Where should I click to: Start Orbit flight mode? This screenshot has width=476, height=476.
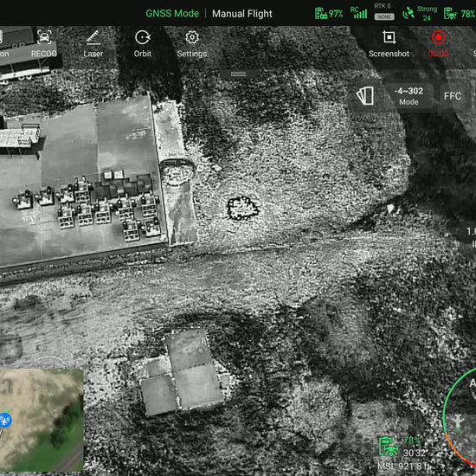tap(143, 44)
